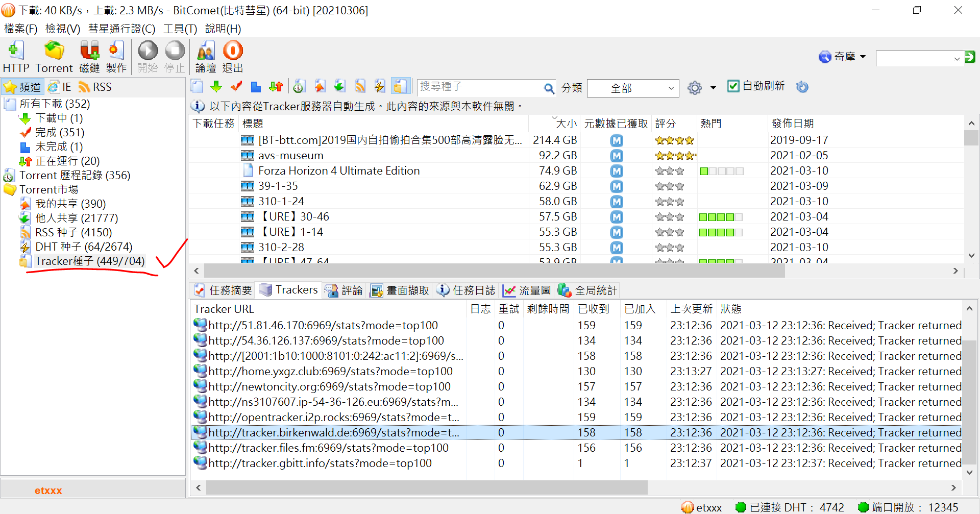
Task: Click the make torrent (製作) toolbar icon
Action: 116,57
